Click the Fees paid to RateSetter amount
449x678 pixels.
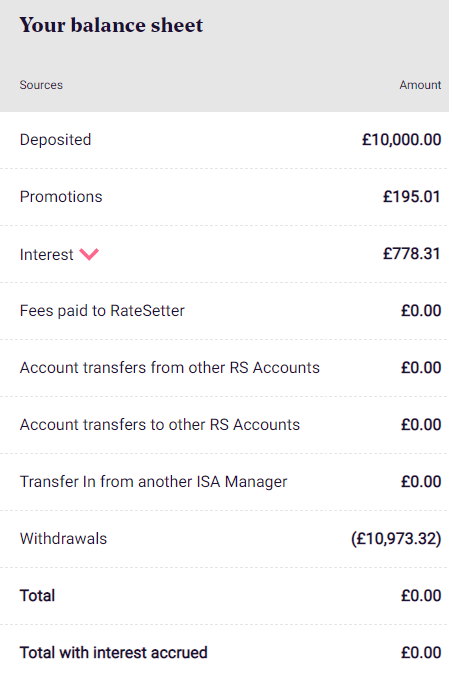tap(421, 311)
